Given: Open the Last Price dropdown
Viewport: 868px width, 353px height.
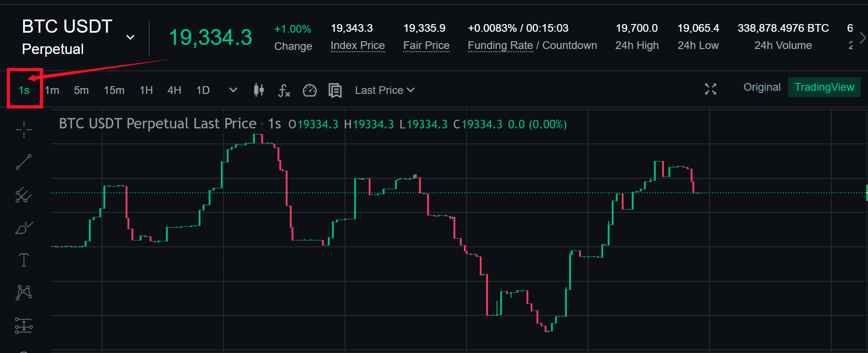Looking at the screenshot, I should pos(385,90).
